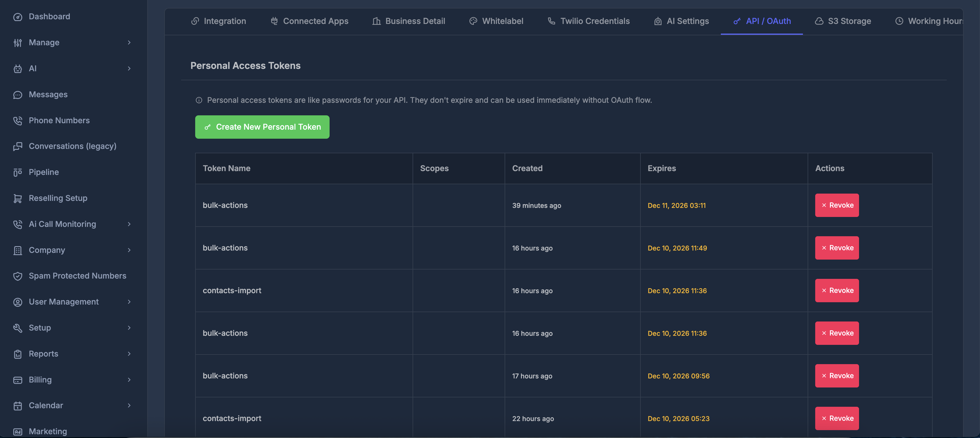Viewport: 980px width, 438px height.
Task: Click the Integration tab link icon
Action: click(195, 21)
